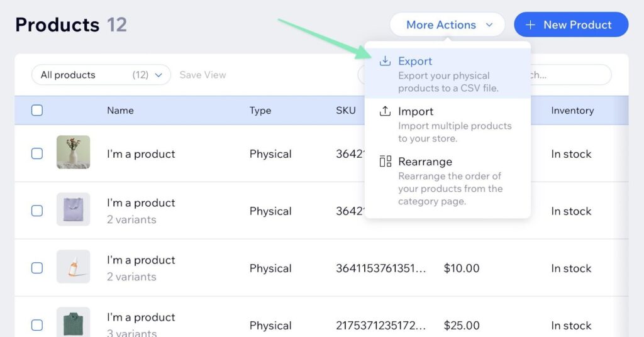This screenshot has width=644, height=337.
Task: Click the More Actions chevron arrow
Action: click(489, 25)
